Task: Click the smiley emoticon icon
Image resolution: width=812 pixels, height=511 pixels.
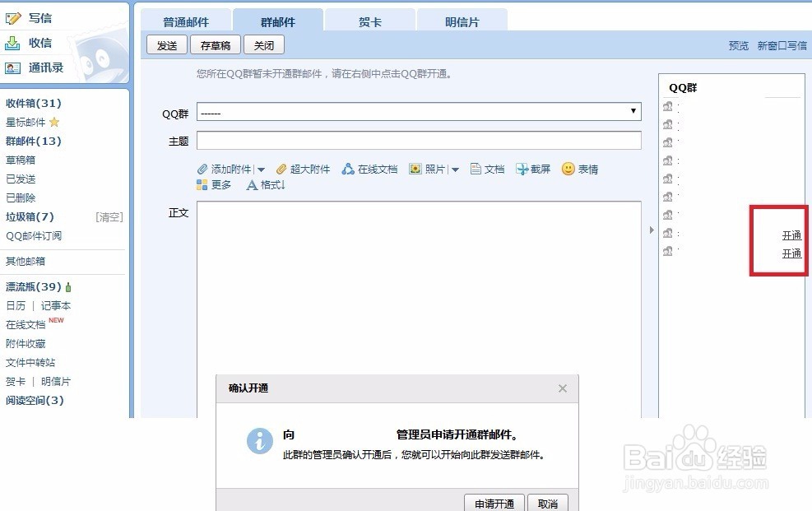Action: [x=568, y=169]
